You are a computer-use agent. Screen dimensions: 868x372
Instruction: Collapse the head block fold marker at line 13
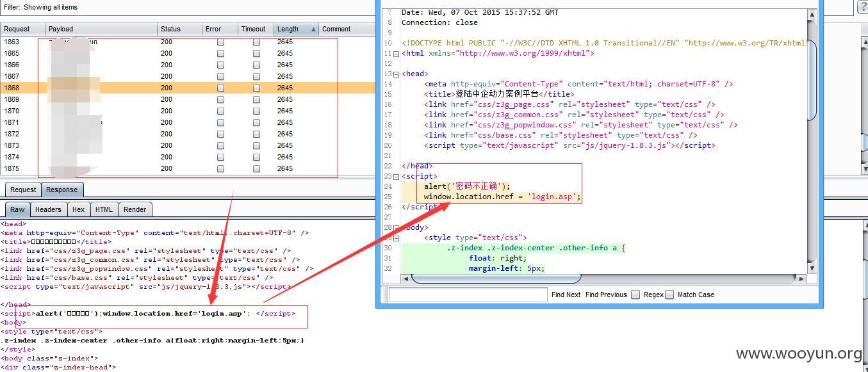click(396, 74)
